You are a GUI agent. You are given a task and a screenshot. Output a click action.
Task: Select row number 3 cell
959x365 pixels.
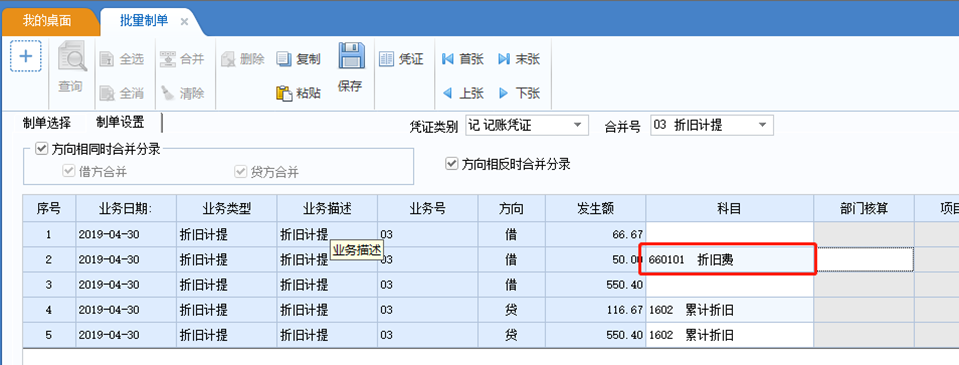coord(49,285)
